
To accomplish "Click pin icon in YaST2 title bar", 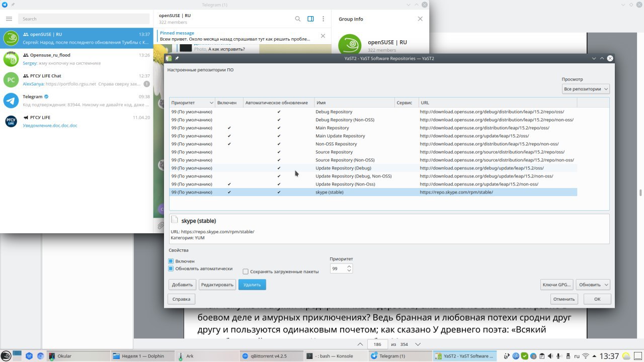I will tap(177, 58).
